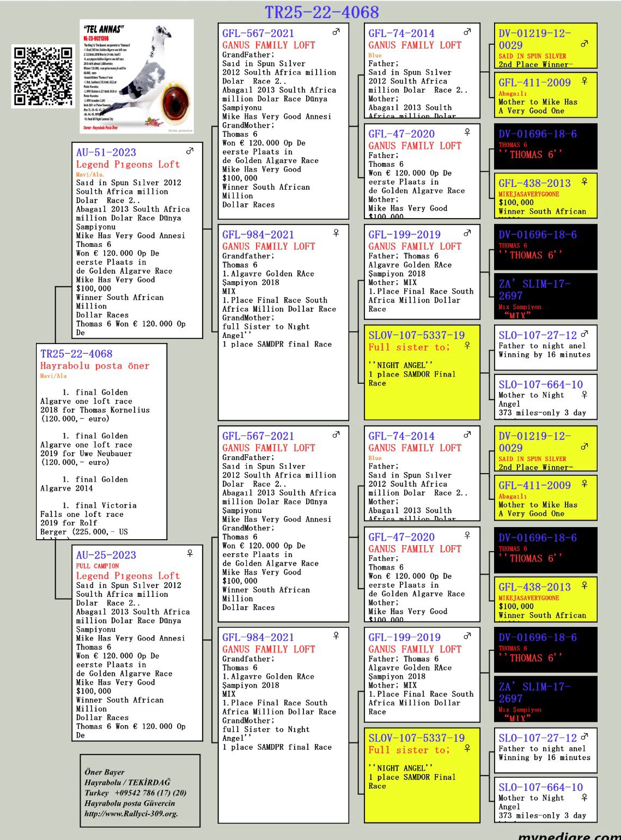
Task: Click "FULL CAMPION" label under AU-25-2023
Action: 98,566
